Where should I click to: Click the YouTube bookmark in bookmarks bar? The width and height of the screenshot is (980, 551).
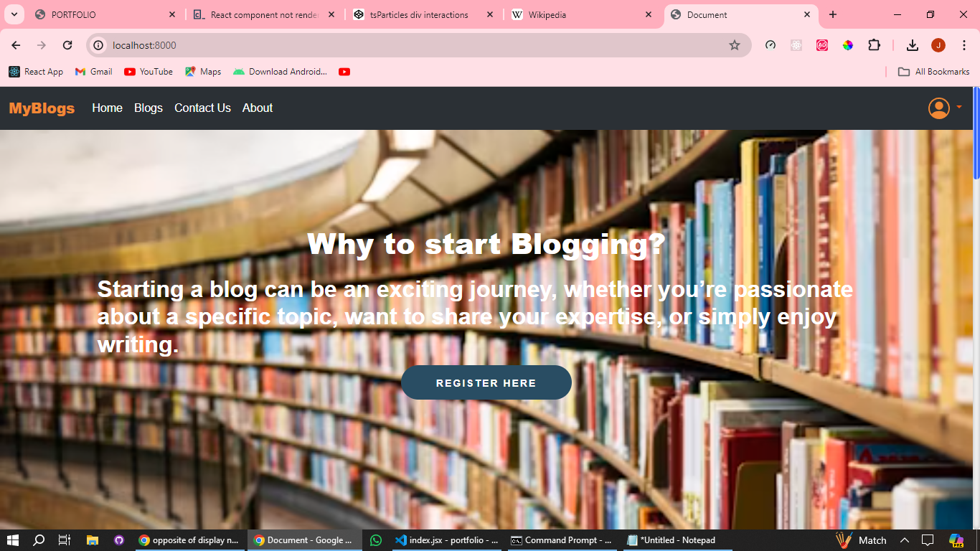[x=149, y=72]
